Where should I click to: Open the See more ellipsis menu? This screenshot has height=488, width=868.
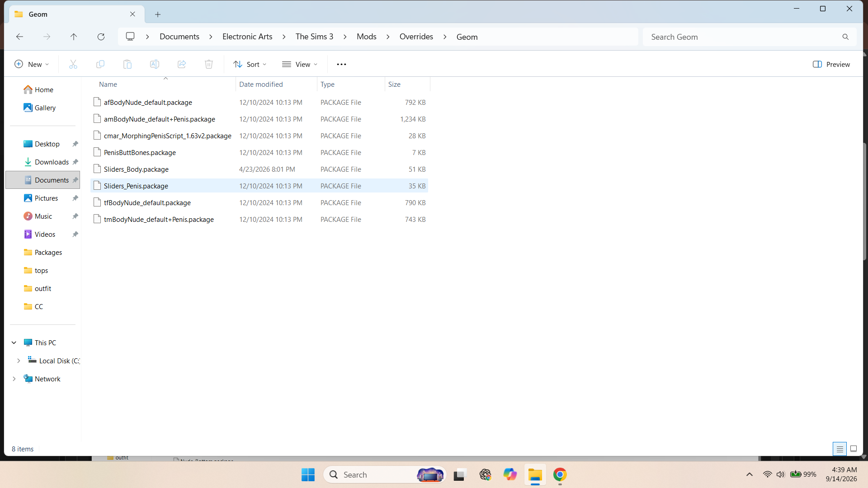341,64
